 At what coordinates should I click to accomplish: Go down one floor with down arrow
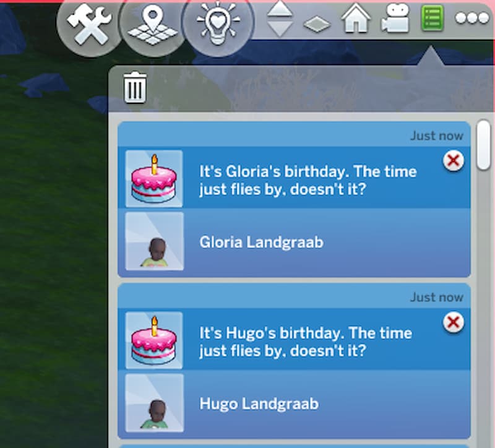[280, 29]
